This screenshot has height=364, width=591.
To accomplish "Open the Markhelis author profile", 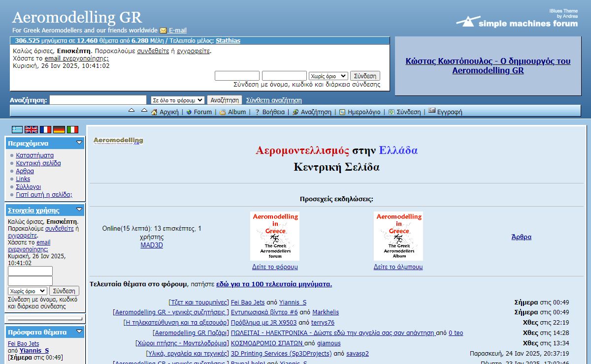I will pyautogui.click(x=326, y=312).
